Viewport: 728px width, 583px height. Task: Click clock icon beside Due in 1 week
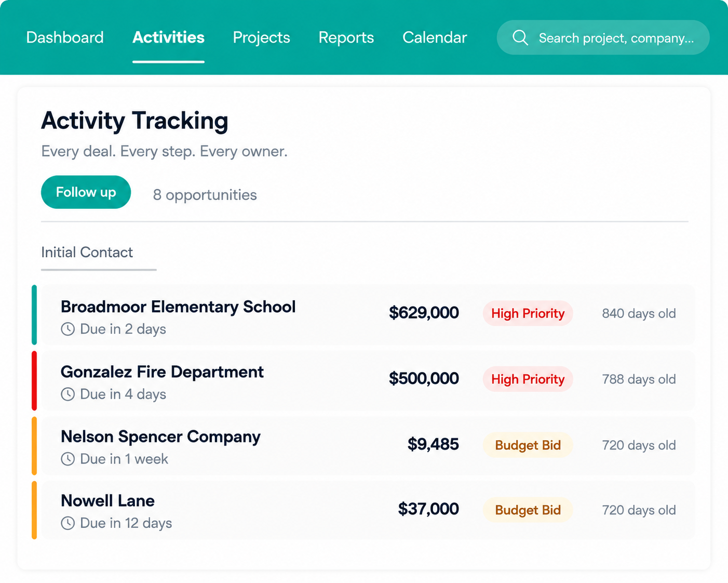68,459
